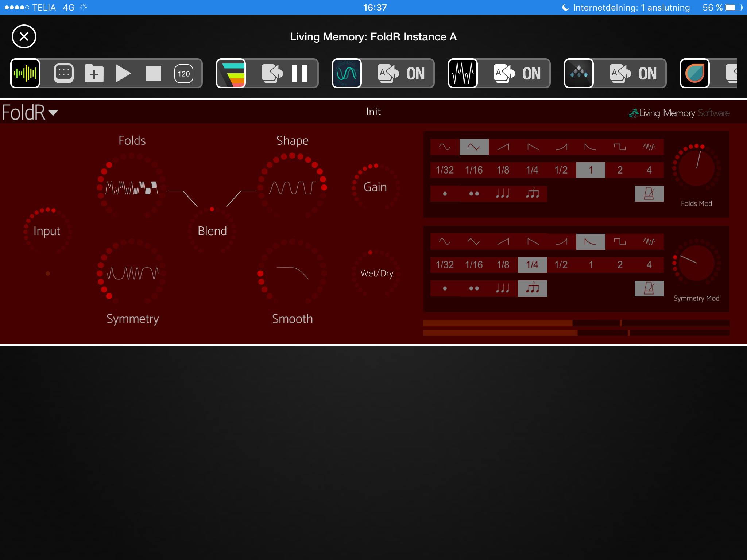Choose Folds Mod triple note grouping

point(503,194)
